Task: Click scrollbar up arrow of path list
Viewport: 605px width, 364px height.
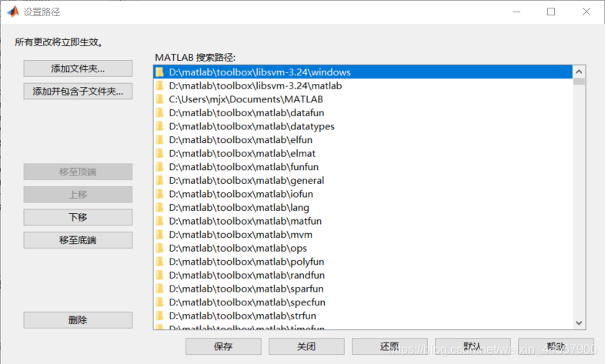Action: (x=579, y=72)
